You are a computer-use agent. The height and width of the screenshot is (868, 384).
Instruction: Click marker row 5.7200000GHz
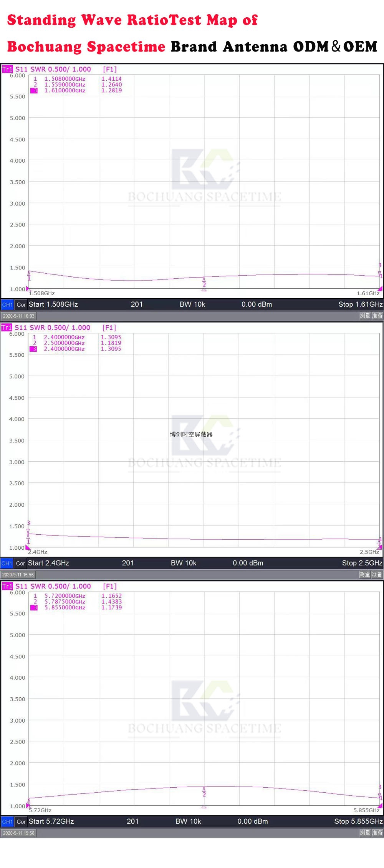tap(78, 596)
